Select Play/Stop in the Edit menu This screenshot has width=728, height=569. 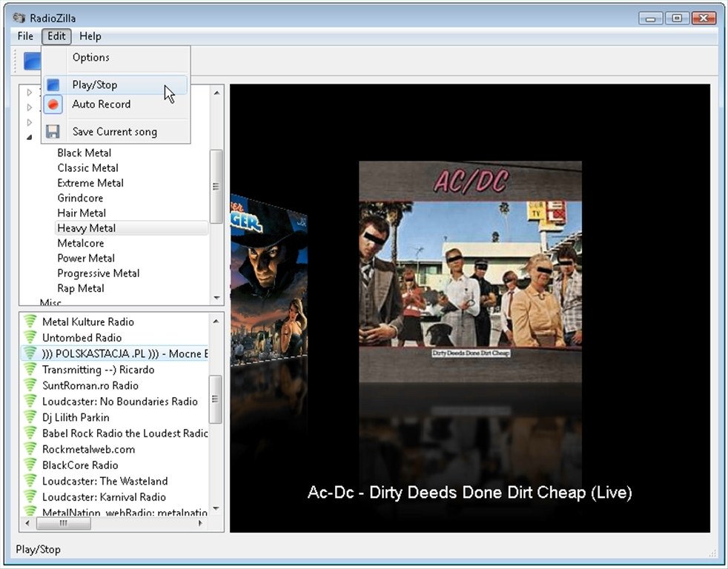click(116, 85)
